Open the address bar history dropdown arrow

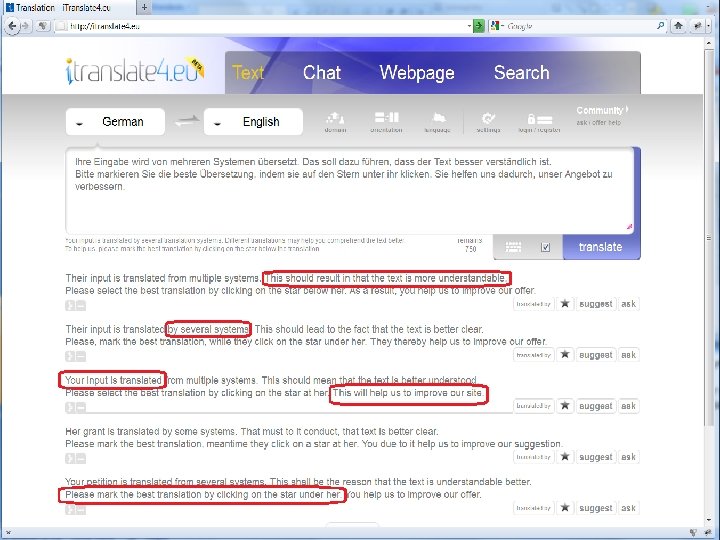tap(469, 26)
